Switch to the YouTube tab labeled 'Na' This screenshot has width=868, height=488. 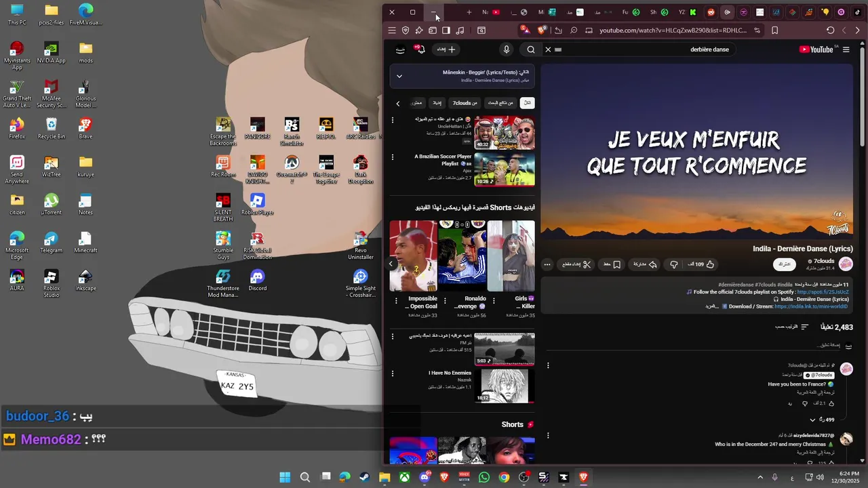point(490,12)
